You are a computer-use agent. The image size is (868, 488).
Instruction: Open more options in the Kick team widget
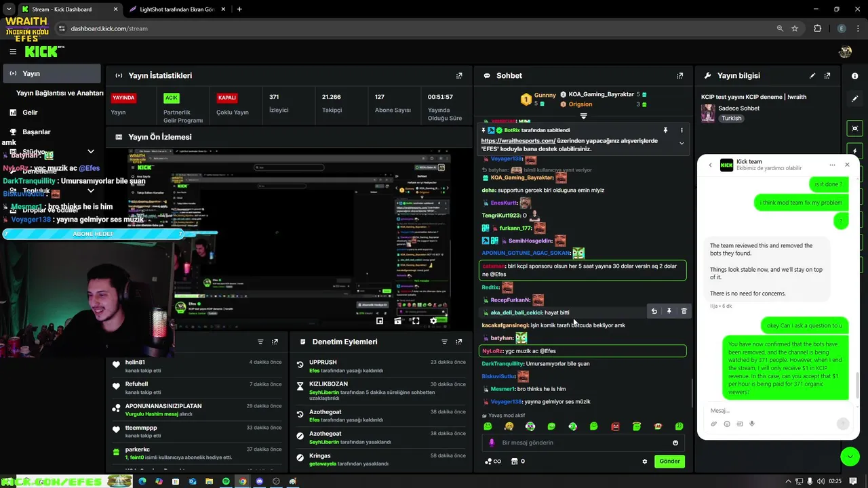click(x=832, y=165)
